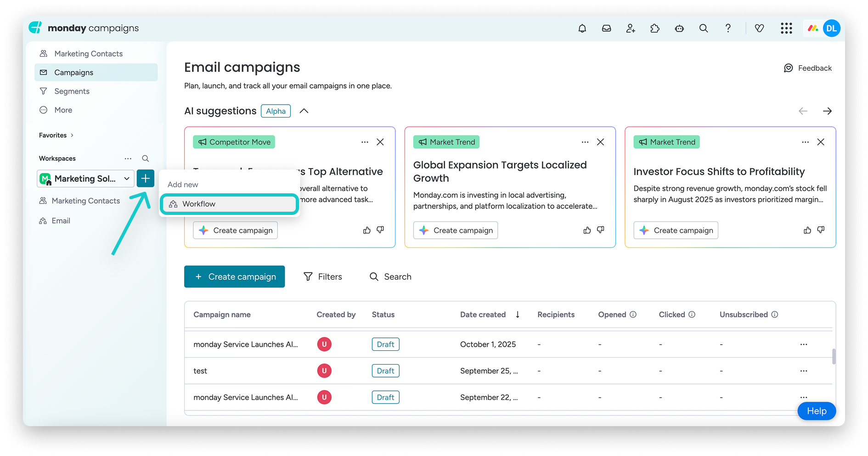Click the blue Create campaign button
Image resolution: width=868 pixels, height=456 pixels.
point(234,276)
